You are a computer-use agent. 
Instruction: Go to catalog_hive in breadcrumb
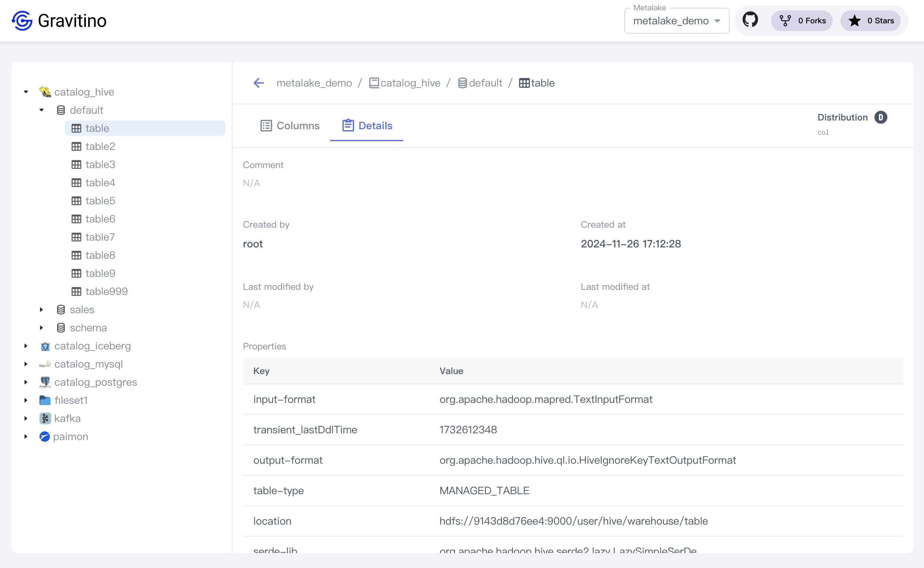[410, 83]
